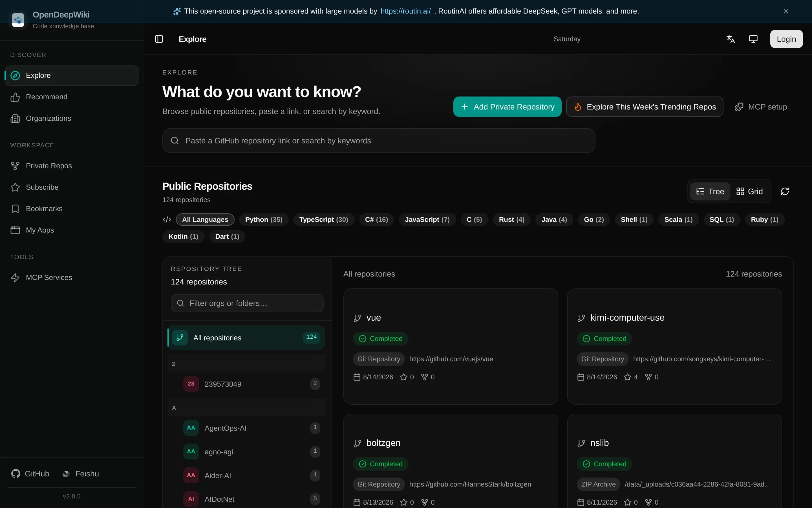Filter by Dart (1)
This screenshot has width=812, height=508.
coord(227,237)
